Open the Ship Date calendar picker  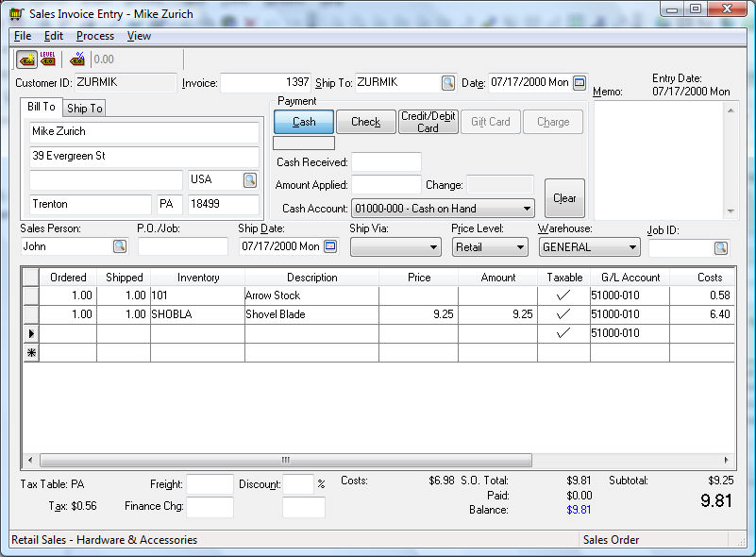[330, 246]
